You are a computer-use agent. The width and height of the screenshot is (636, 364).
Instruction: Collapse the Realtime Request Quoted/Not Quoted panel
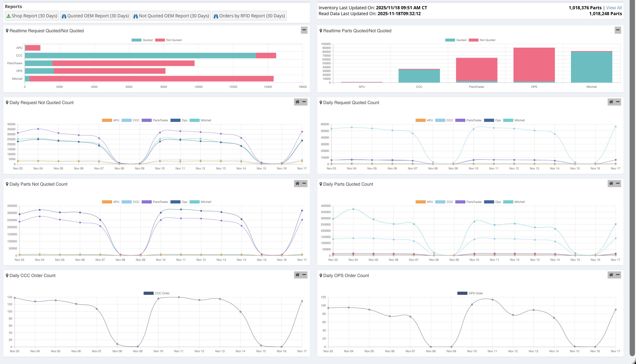[304, 30]
